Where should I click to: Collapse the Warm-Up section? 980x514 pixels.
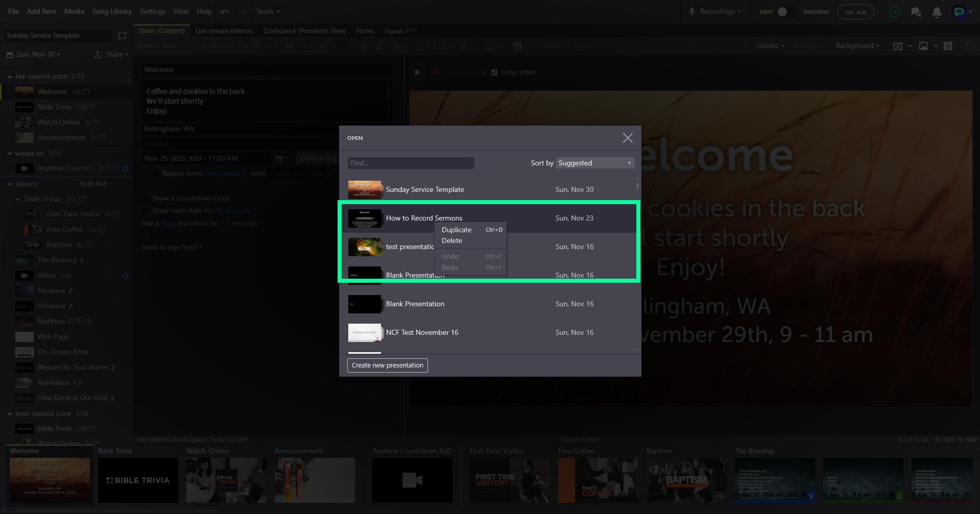10,154
